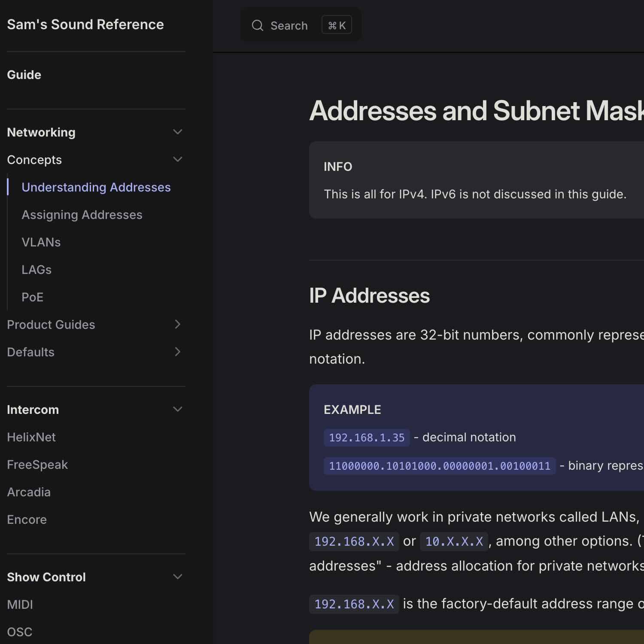Click the search magnifying glass icon
Image resolution: width=644 pixels, height=644 pixels.
[258, 25]
